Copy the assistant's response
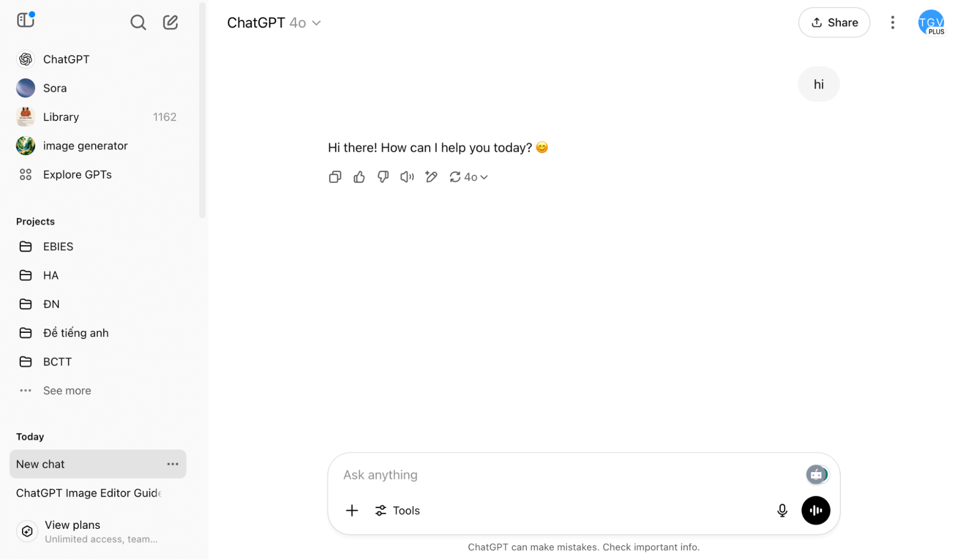The image size is (960, 560). (x=335, y=177)
